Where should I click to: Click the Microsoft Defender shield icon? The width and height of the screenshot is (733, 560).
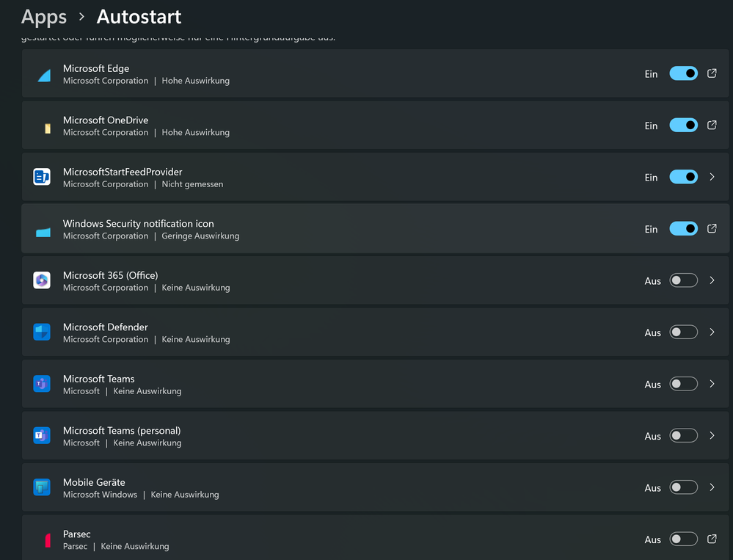42,332
